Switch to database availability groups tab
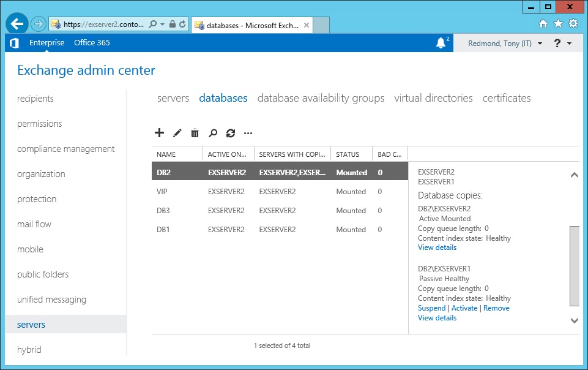This screenshot has width=588, height=370. pos(321,98)
